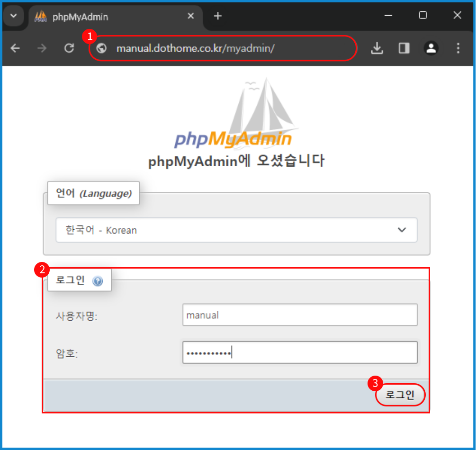
Task: Click the language dropdown arrow
Action: [x=402, y=230]
